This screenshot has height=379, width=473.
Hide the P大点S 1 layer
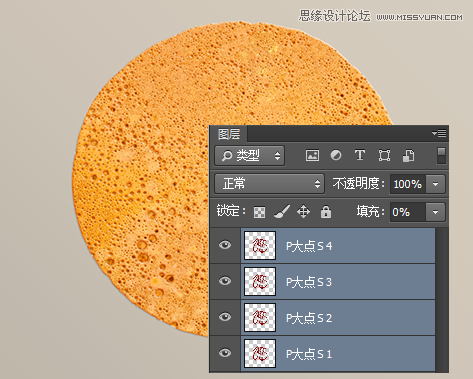pyautogui.click(x=225, y=353)
